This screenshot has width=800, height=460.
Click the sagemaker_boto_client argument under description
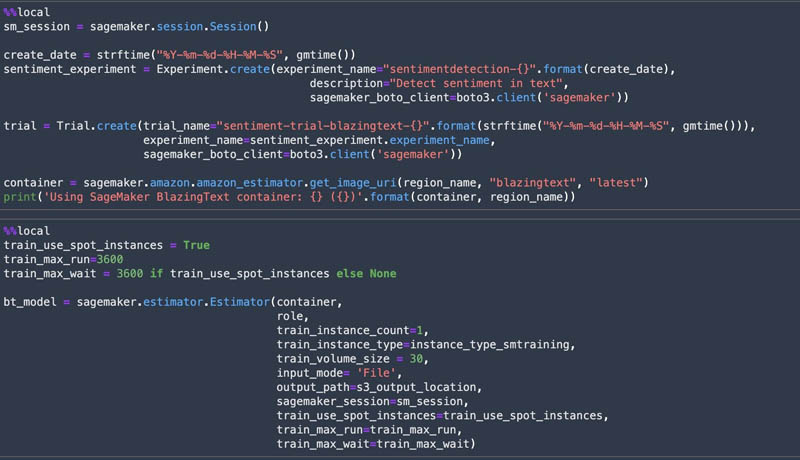click(469, 98)
